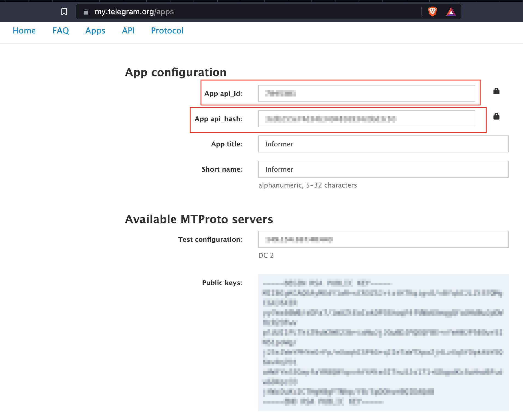
Task: Click the padlock site security icon
Action: coord(86,12)
